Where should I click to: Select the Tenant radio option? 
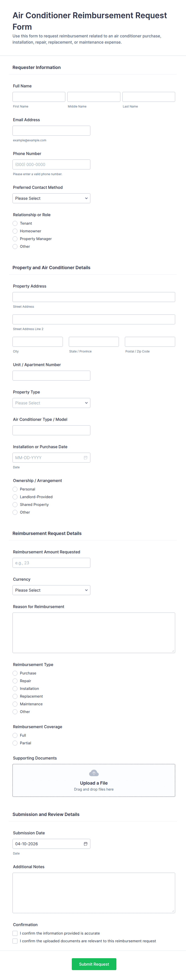15,223
